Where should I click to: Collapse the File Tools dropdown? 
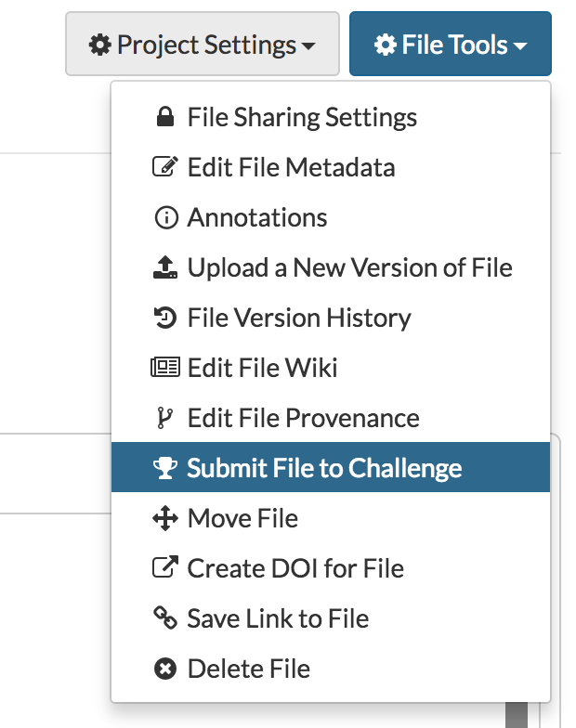point(451,45)
